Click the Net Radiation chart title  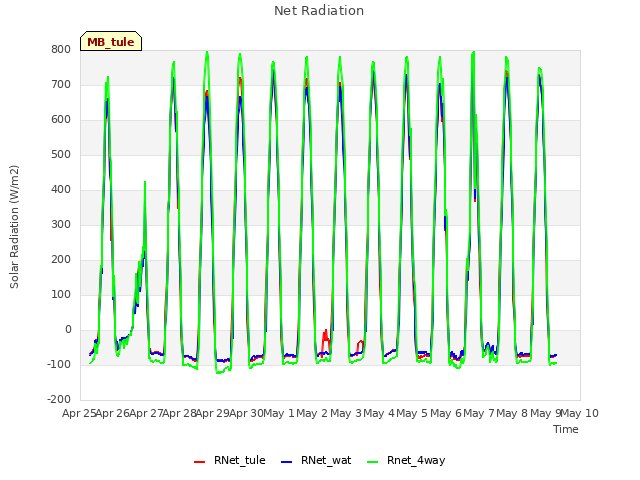click(x=319, y=11)
